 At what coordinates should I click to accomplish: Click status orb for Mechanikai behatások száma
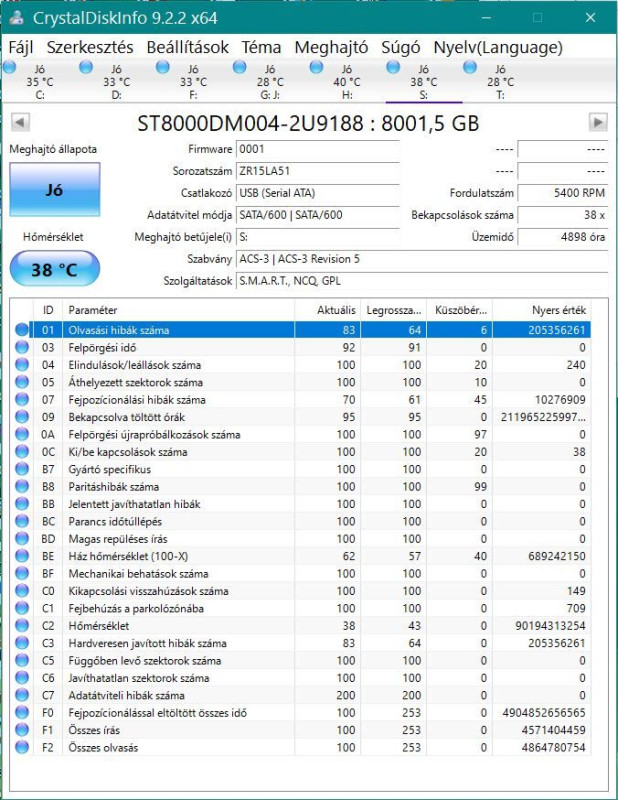(21, 573)
